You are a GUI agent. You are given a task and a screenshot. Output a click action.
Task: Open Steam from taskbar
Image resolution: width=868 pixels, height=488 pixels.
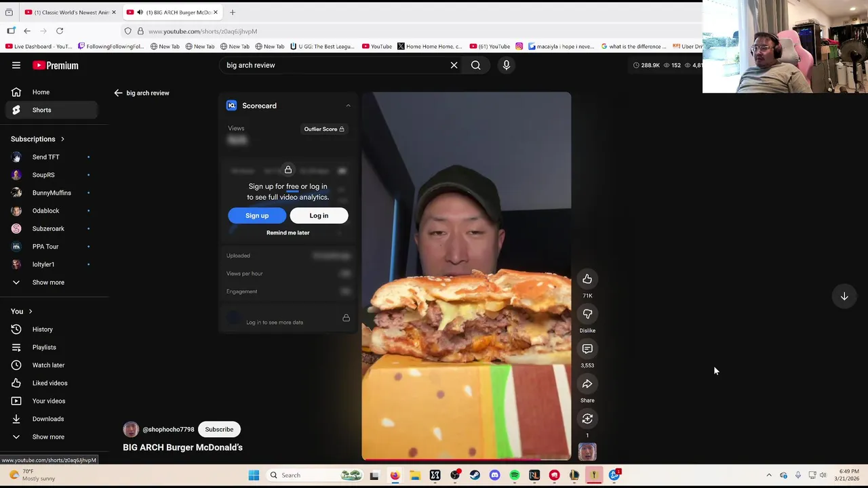475,475
